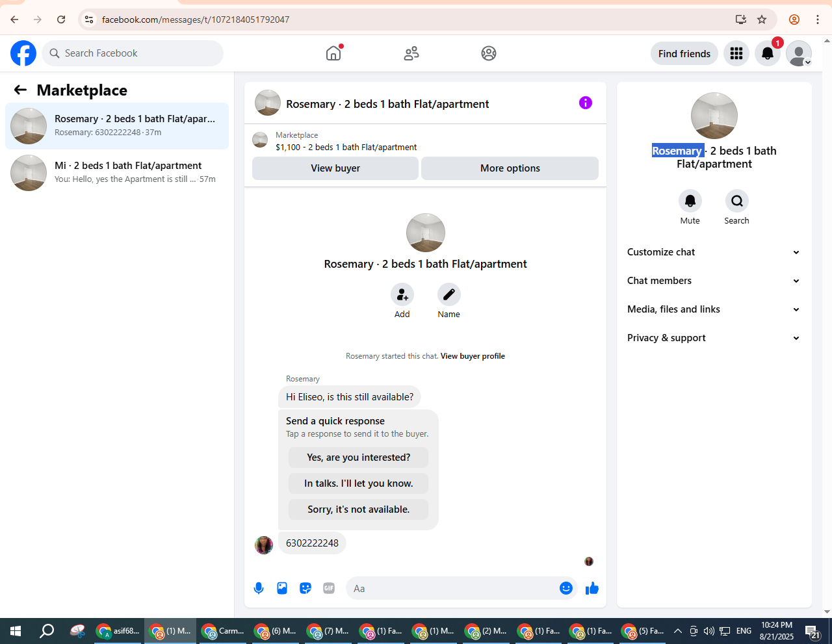Open Windows taskbar search

click(x=47, y=631)
